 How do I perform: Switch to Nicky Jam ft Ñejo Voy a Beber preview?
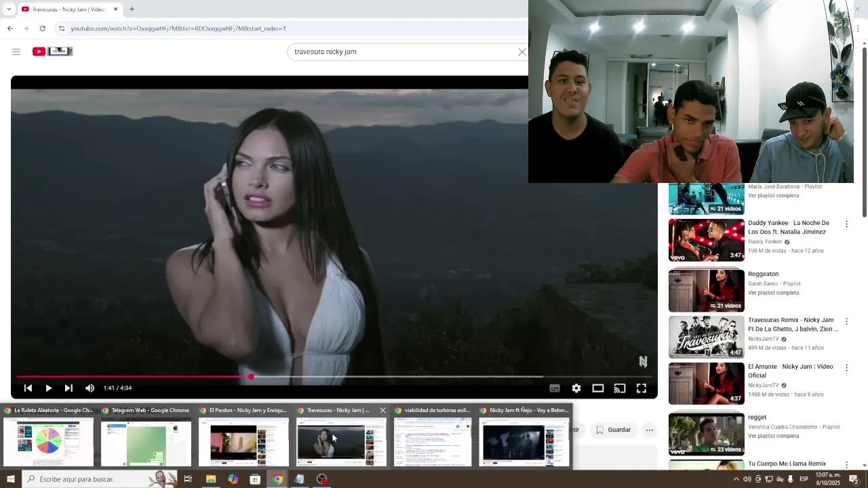pos(524,436)
